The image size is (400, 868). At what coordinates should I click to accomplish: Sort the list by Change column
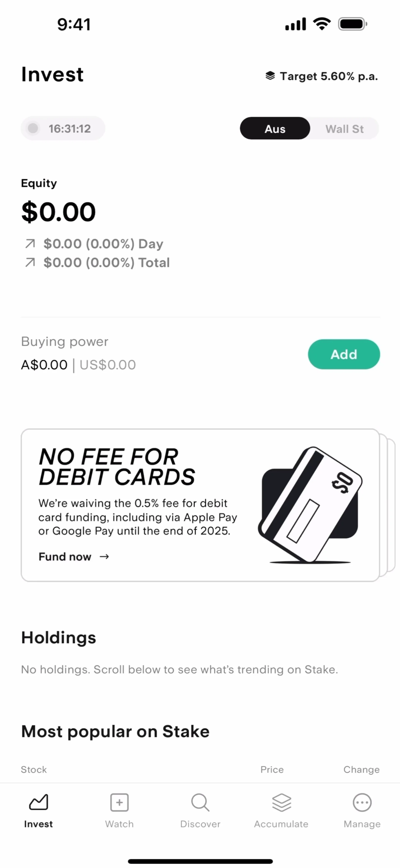(x=361, y=770)
